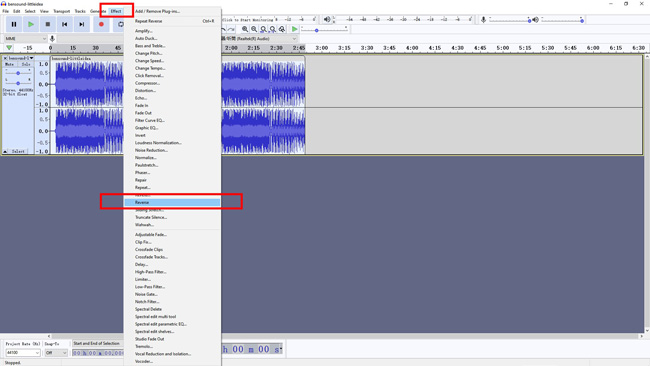Click the Zoom In magnifier icon
Screen dimensions: 650x366
tap(245, 29)
